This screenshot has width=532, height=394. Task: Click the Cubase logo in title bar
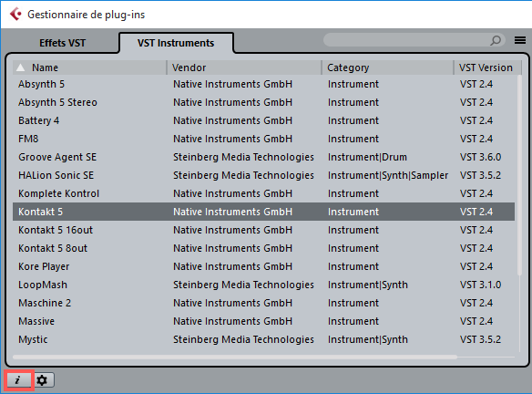pyautogui.click(x=15, y=15)
